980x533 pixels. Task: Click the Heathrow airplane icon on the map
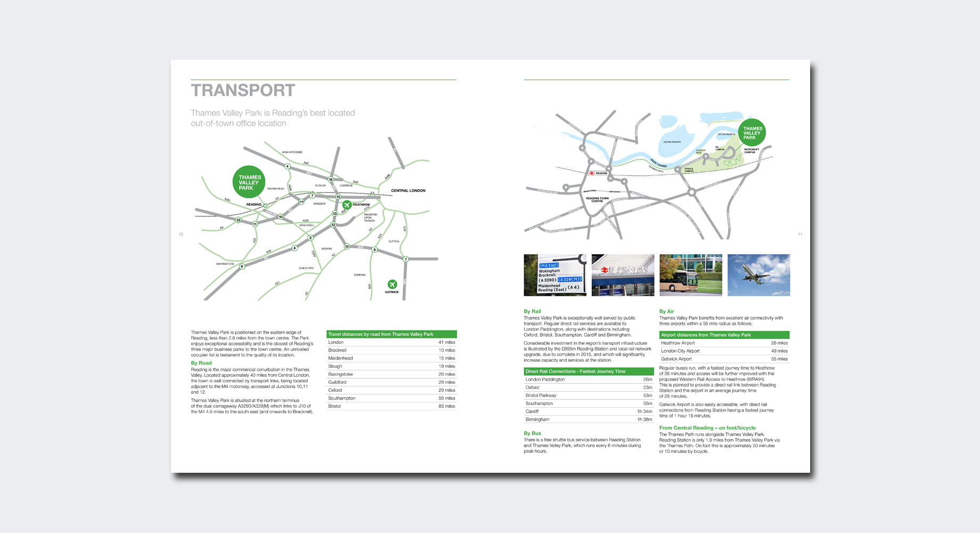(347, 205)
